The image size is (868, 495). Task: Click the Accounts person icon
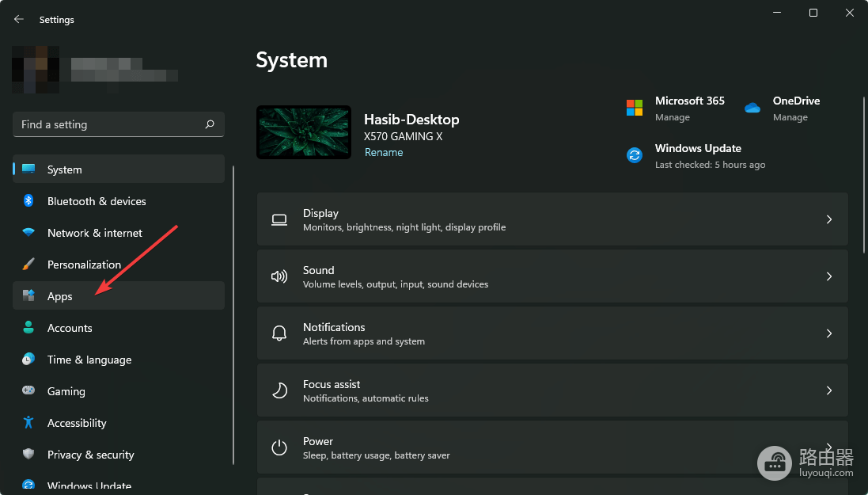(28, 327)
